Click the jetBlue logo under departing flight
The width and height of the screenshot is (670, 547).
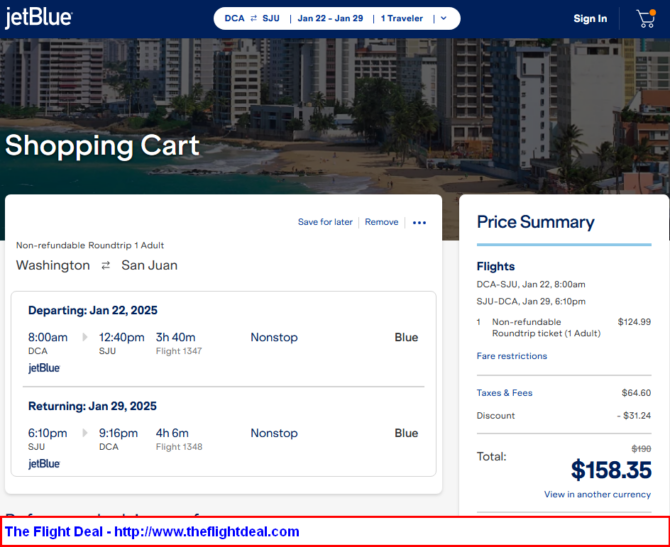[x=44, y=368]
